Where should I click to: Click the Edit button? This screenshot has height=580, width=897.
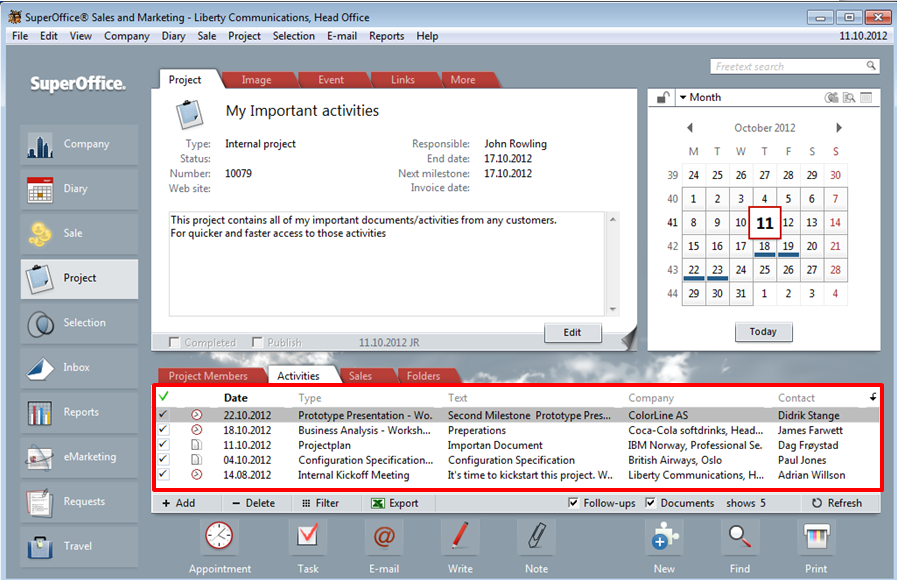572,332
